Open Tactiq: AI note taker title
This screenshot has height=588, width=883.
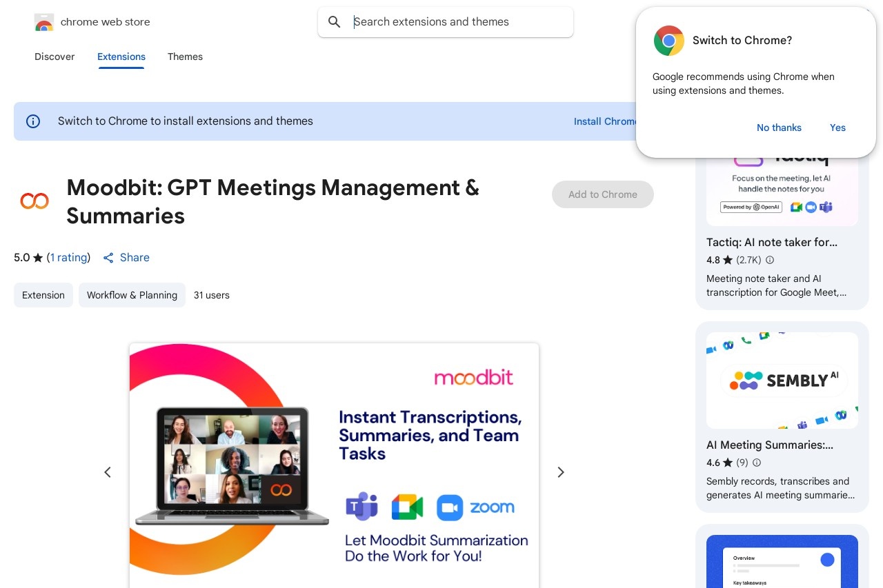pyautogui.click(x=772, y=243)
